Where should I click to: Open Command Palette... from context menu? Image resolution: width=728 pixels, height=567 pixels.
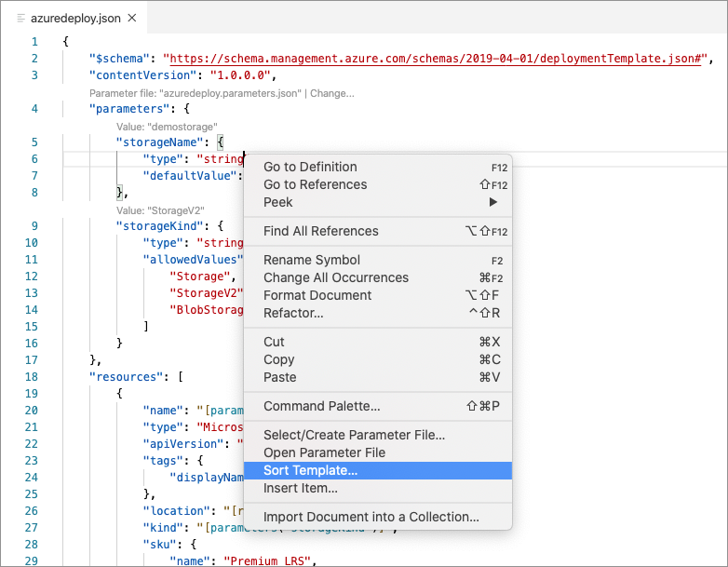(x=377, y=406)
